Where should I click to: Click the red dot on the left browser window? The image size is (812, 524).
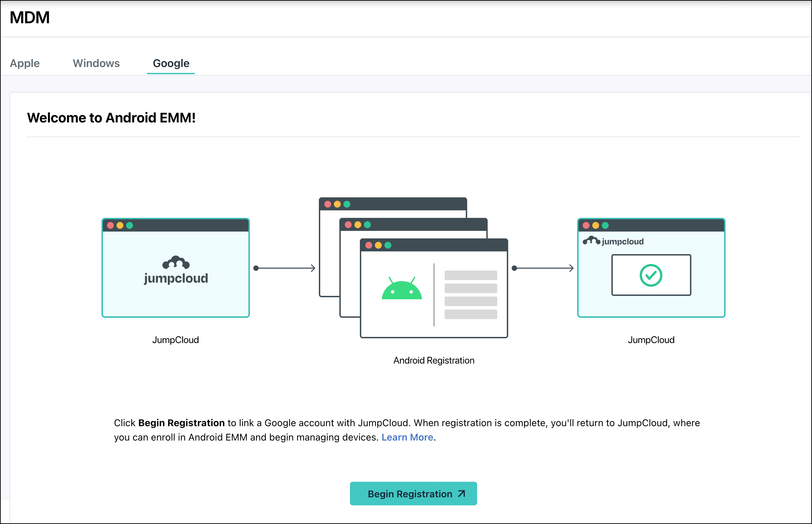[111, 225]
